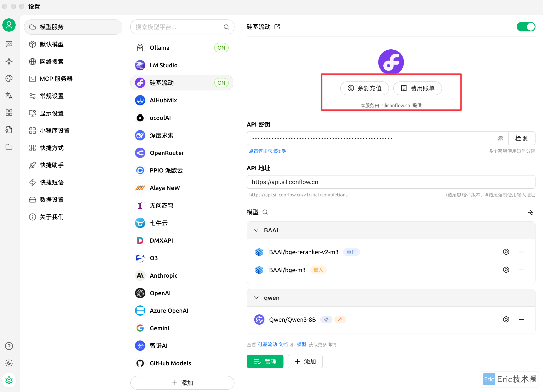Viewport: 543px width, 392px height.
Task: Click the search icon next to 模型
Action: [265, 212]
